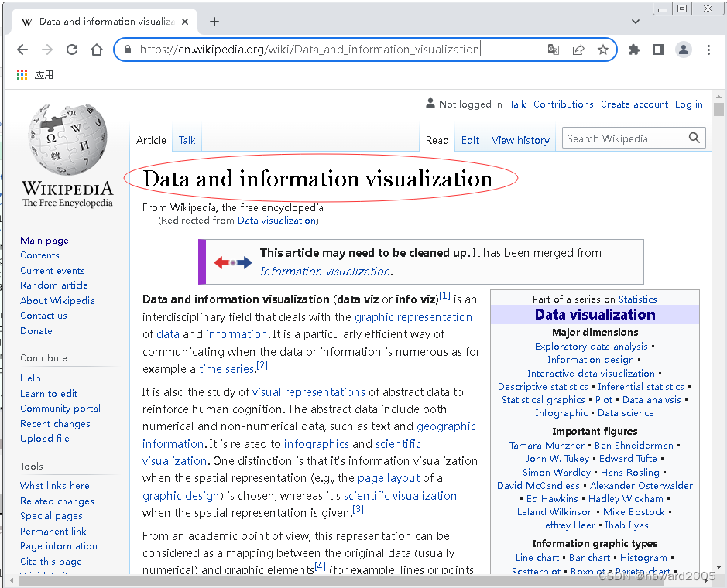Click the Bar chart link
Screen dimensions: 727x588
tap(590, 558)
